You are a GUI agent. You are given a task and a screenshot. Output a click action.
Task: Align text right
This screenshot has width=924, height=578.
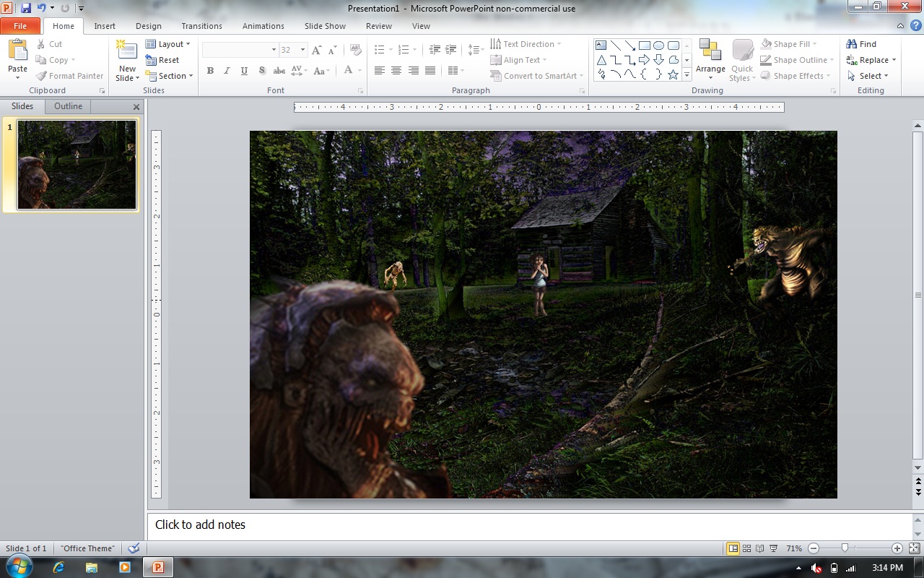pyautogui.click(x=414, y=71)
